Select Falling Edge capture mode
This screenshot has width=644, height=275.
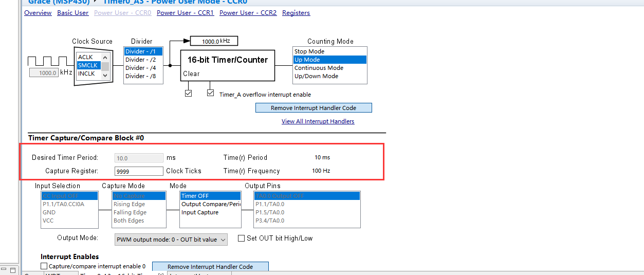click(139, 212)
